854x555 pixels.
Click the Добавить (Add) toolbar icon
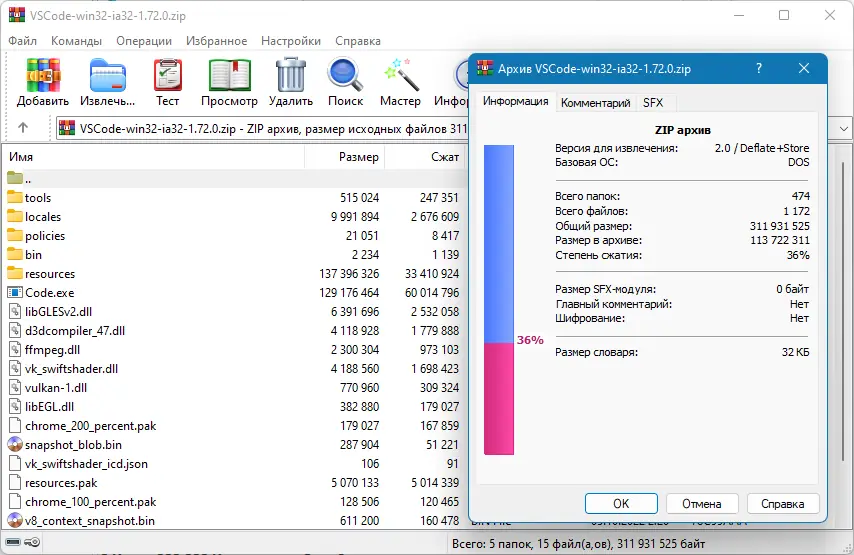click(43, 75)
